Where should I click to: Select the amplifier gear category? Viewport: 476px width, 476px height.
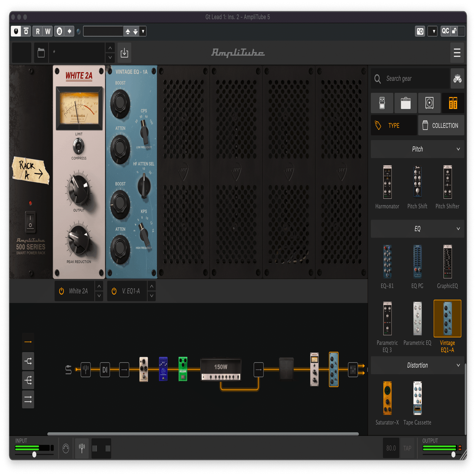tap(406, 103)
